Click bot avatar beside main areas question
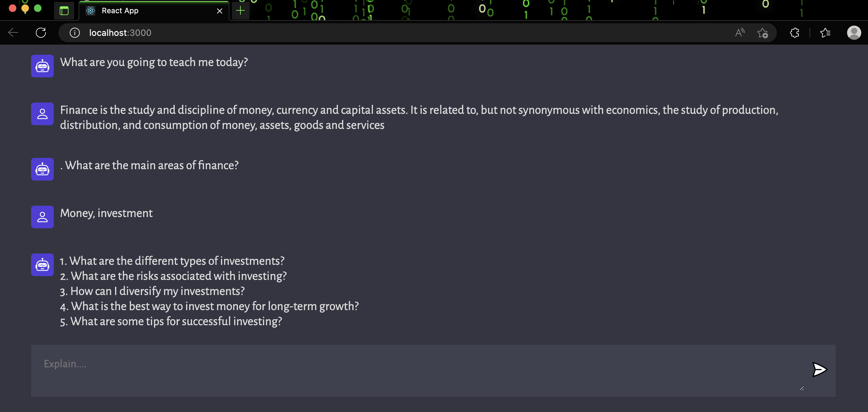 tap(42, 169)
